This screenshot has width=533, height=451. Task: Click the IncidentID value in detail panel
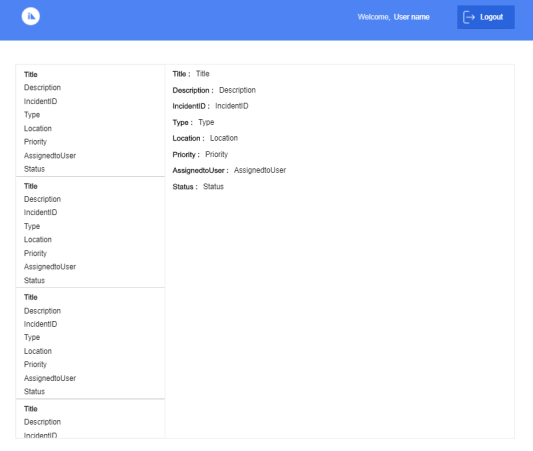tap(232, 106)
